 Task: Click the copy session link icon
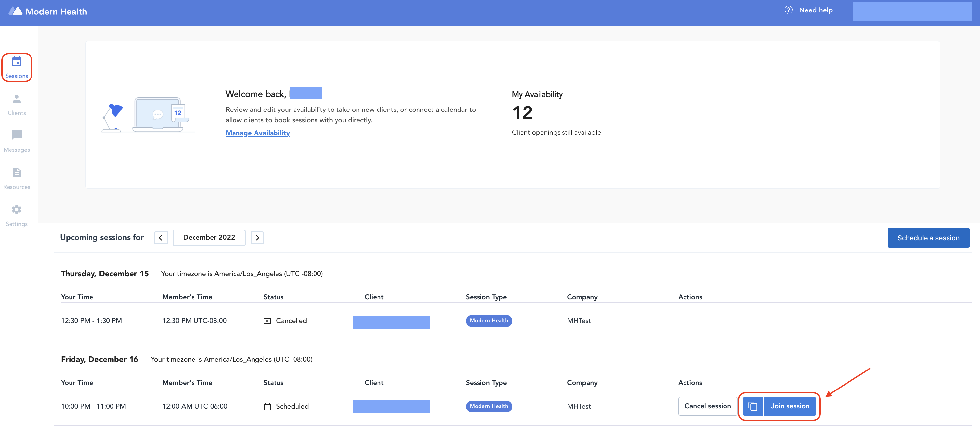(x=752, y=406)
